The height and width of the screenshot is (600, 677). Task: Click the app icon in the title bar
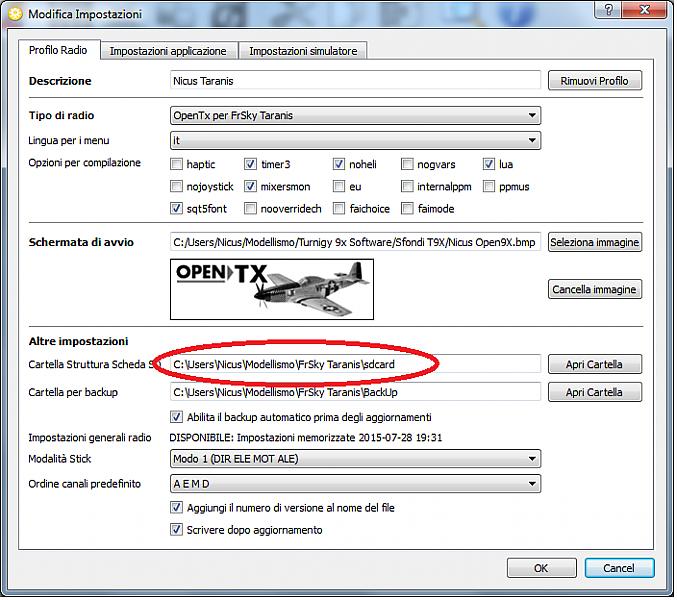point(13,14)
